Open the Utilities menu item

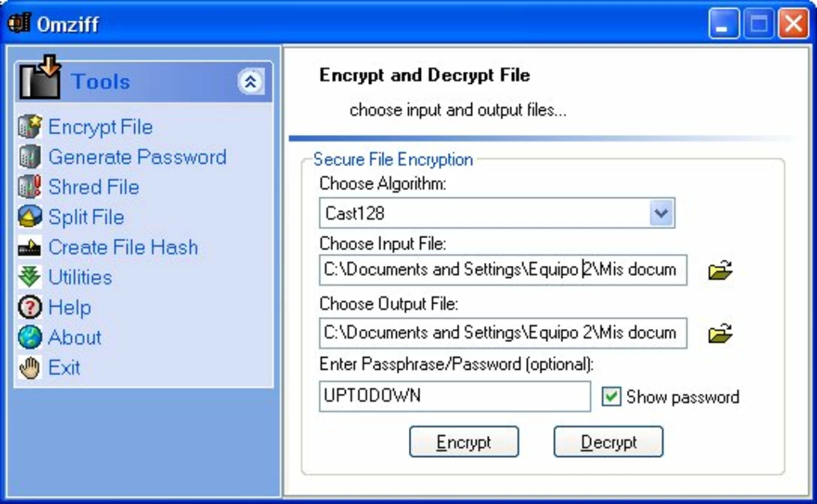coord(80,278)
